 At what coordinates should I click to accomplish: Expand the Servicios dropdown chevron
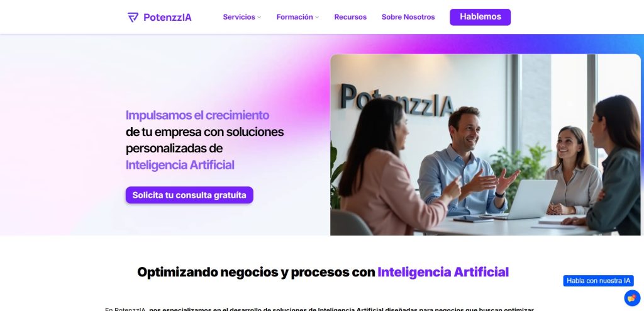point(259,17)
